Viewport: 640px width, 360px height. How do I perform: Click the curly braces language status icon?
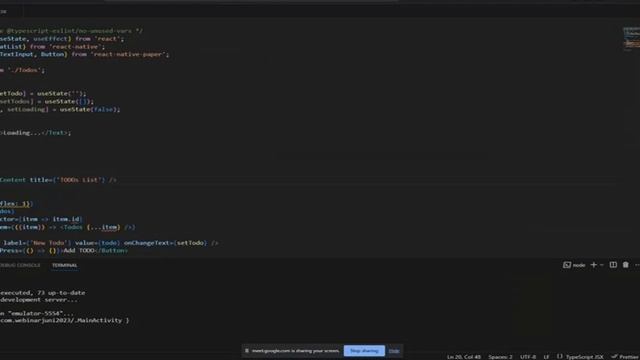(560, 357)
